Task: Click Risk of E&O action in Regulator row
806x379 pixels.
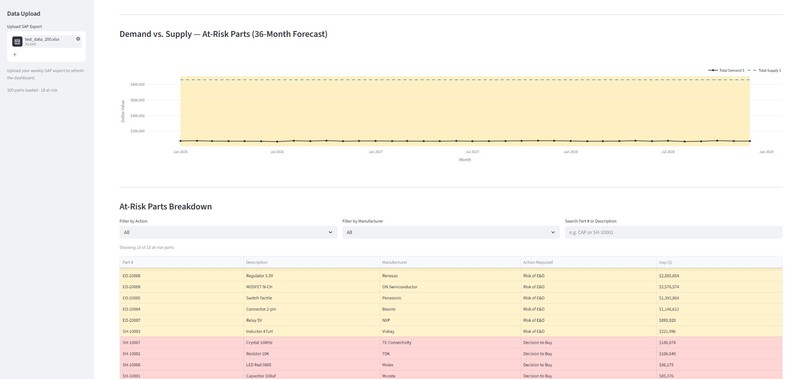Action: tap(589, 276)
